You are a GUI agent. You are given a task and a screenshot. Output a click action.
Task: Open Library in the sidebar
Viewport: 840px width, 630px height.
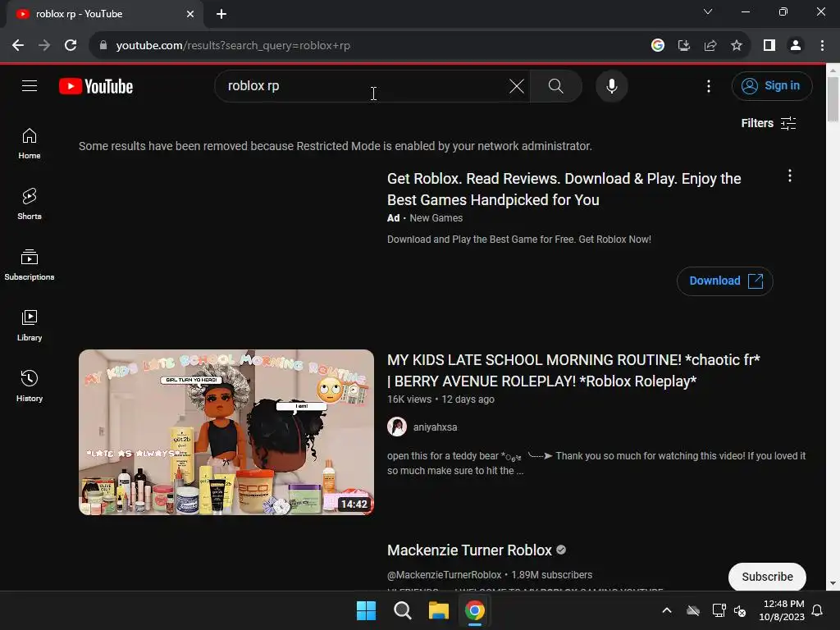[x=30, y=325]
